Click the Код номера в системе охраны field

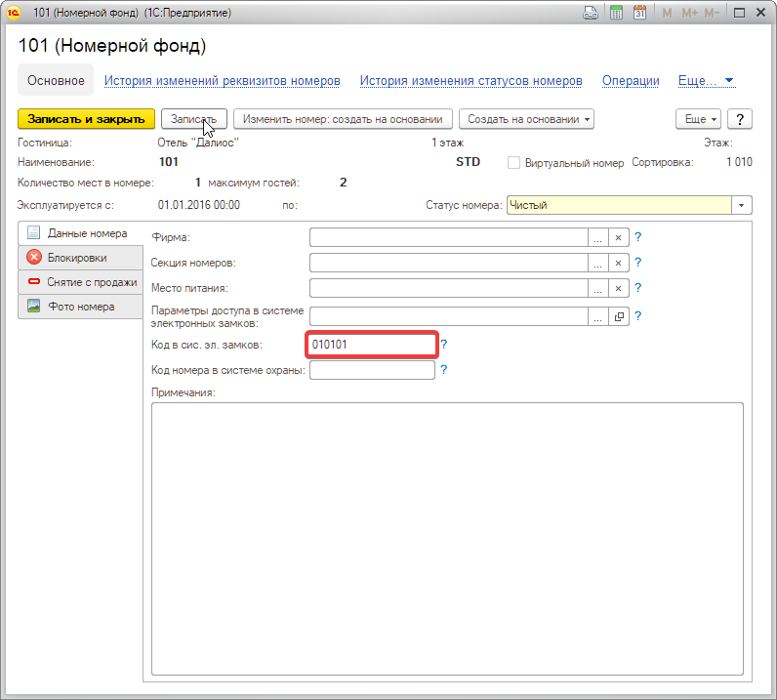click(372, 370)
